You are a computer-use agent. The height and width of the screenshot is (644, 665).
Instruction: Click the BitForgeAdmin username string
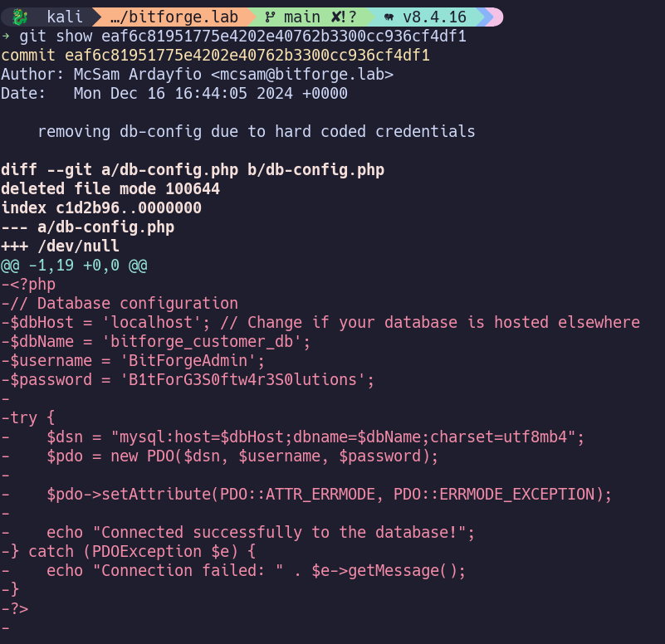coord(188,360)
